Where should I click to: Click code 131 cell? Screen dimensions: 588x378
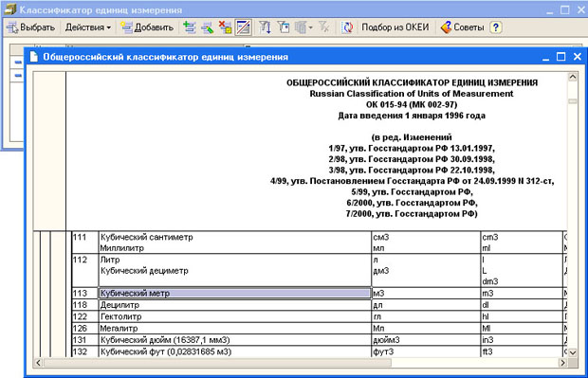click(x=85, y=340)
